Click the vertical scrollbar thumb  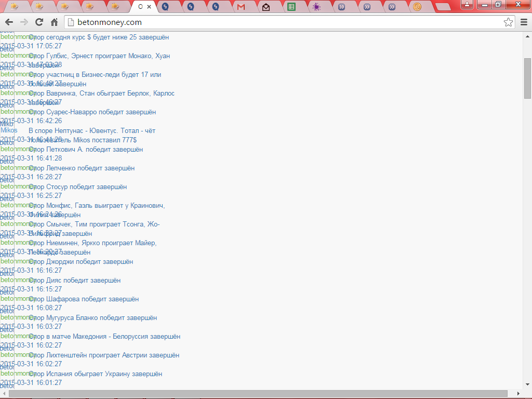[527, 78]
